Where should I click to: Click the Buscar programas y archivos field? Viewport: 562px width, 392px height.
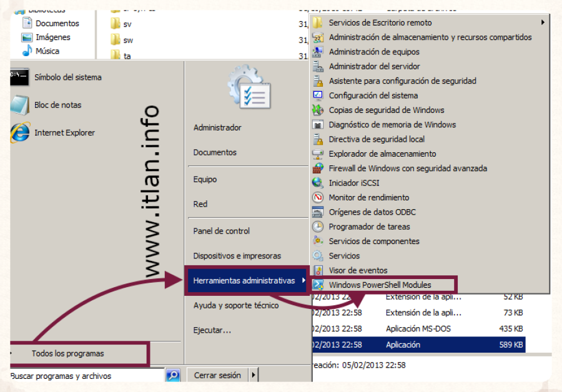pyautogui.click(x=86, y=376)
